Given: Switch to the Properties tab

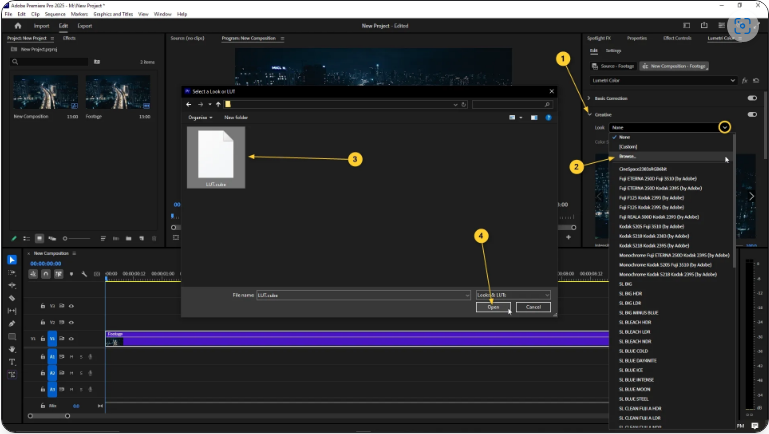Looking at the screenshot, I should 637,38.
